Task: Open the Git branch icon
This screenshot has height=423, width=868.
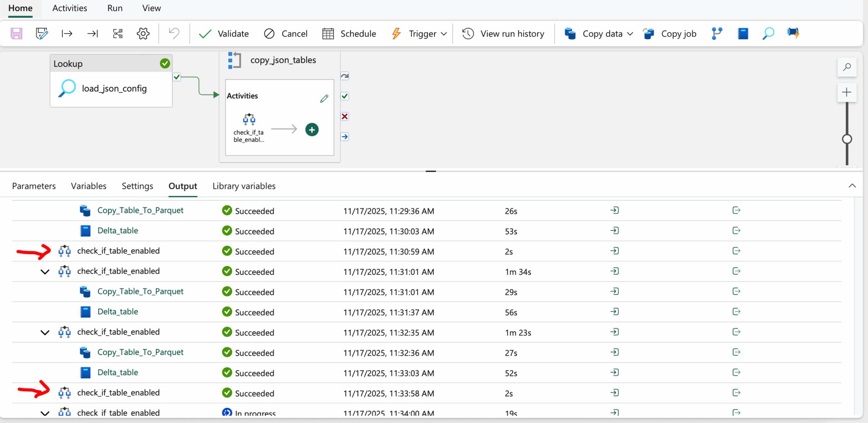Action: [717, 33]
